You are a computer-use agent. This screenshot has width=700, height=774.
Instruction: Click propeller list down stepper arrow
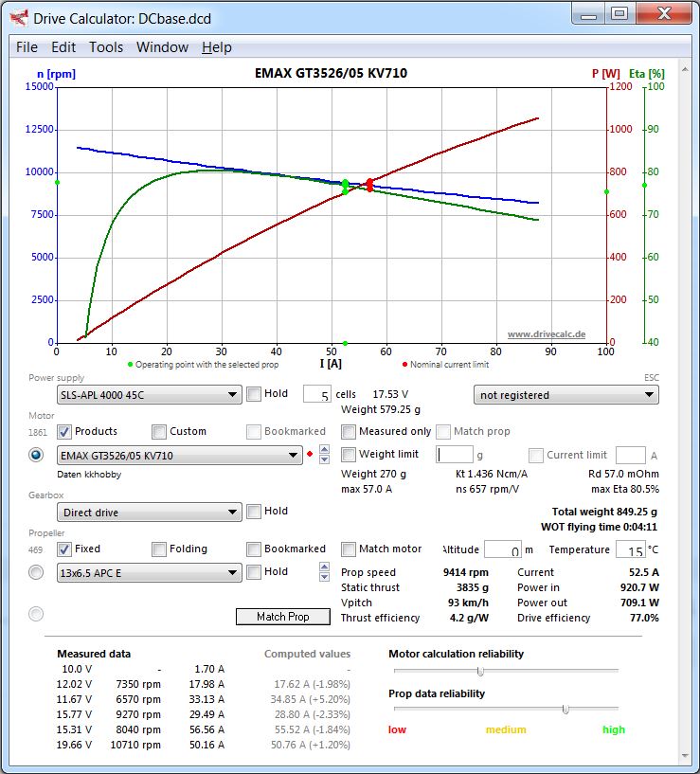click(x=324, y=577)
